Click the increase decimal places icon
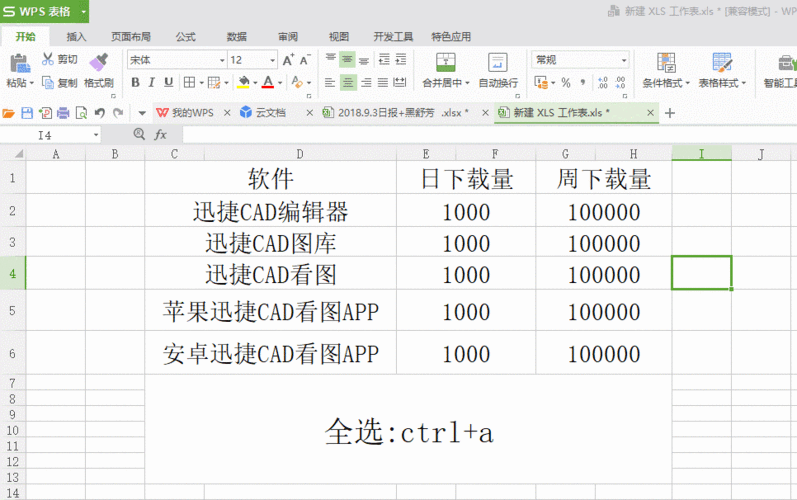Screen dimensions: 797x500 603,82
